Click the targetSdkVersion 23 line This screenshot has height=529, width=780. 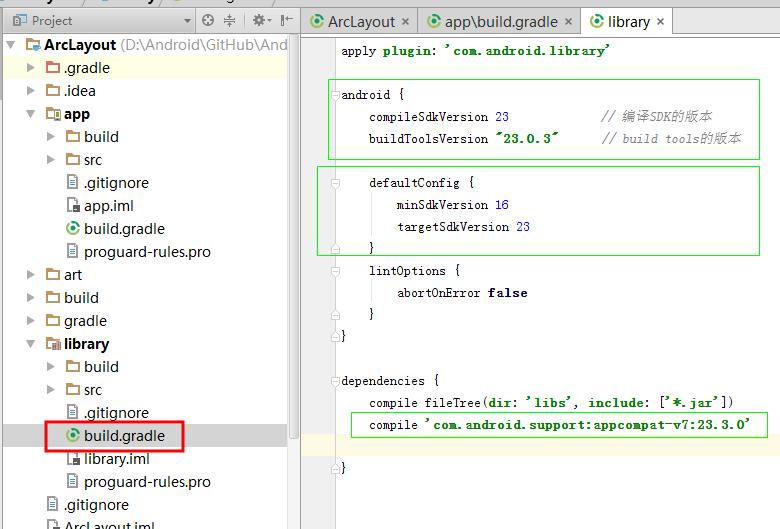[x=464, y=227]
